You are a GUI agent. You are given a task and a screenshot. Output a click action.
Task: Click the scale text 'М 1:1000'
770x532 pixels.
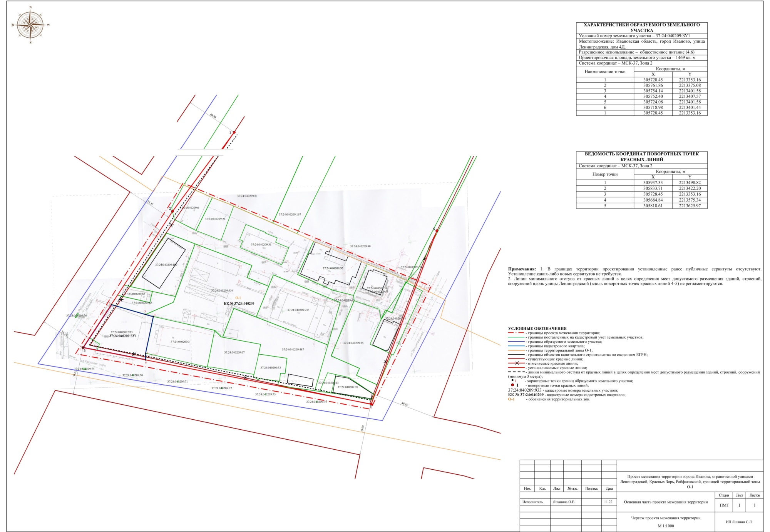point(666,526)
